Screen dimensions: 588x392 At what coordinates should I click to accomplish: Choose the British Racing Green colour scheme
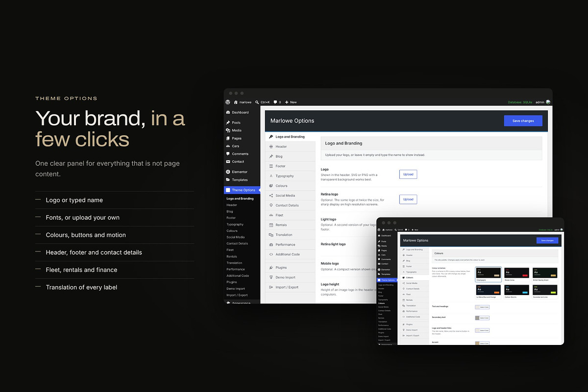545,274
